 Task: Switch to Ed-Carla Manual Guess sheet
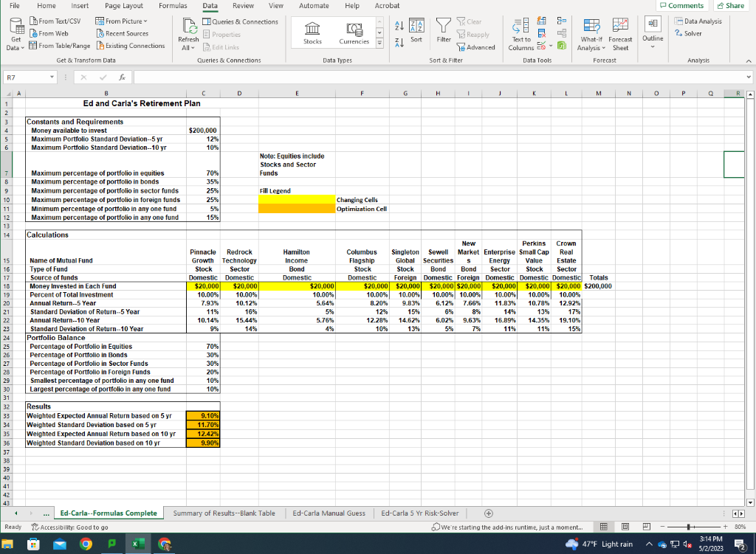tap(329, 513)
